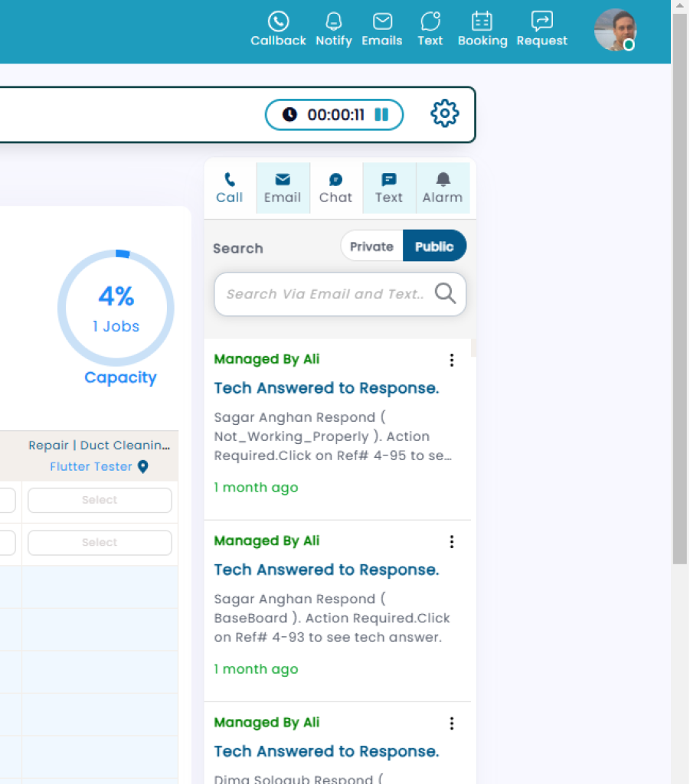Open the Request icon in header

pos(541,21)
